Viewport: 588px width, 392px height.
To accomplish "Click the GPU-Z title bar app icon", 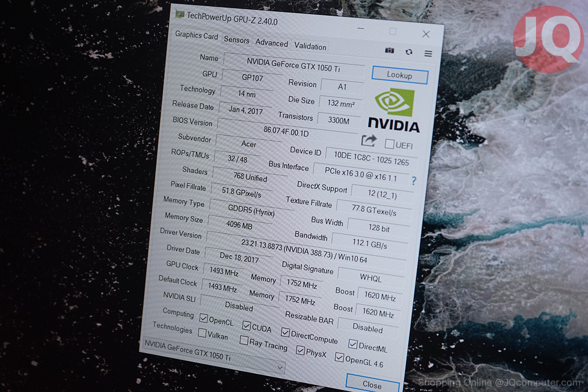I will coord(180,14).
